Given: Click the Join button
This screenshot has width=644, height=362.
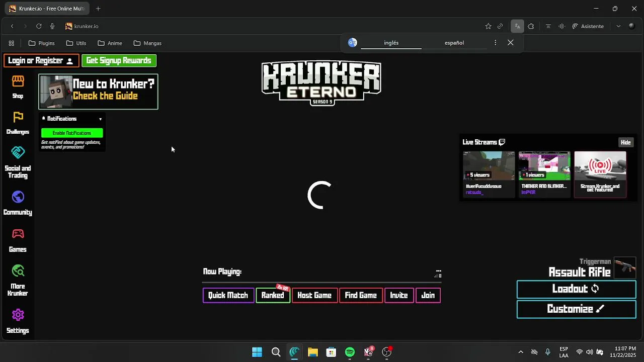Looking at the screenshot, I should pos(428,296).
